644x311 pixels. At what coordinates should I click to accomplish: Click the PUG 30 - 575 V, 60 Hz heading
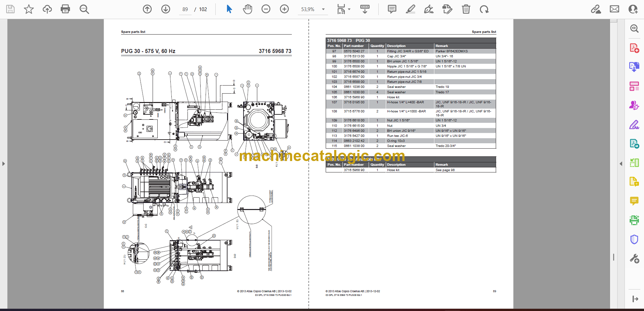click(148, 51)
